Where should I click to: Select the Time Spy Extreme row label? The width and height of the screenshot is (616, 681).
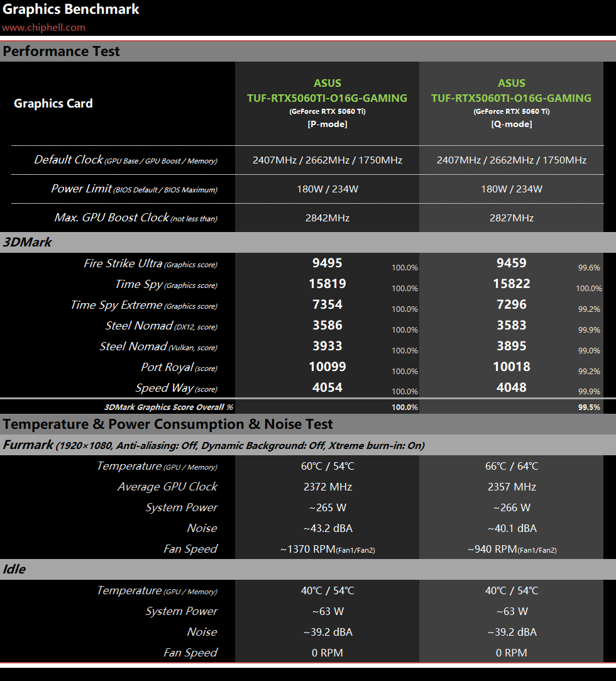[143, 305]
